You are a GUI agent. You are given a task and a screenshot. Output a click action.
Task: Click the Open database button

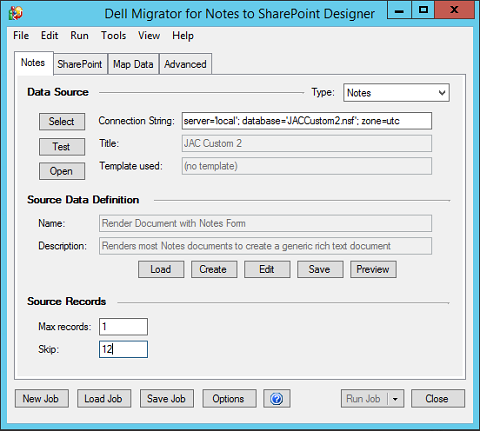point(62,171)
